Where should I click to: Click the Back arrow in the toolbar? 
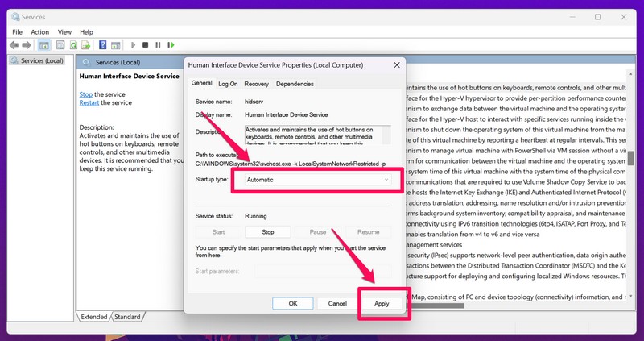point(14,45)
